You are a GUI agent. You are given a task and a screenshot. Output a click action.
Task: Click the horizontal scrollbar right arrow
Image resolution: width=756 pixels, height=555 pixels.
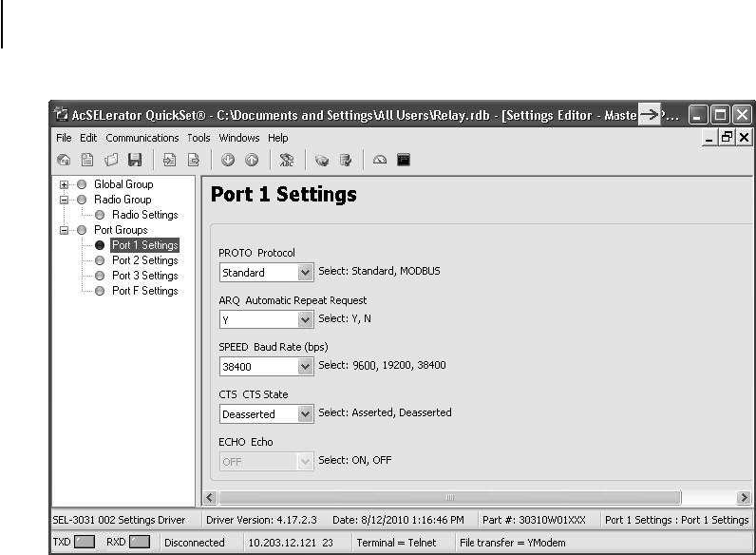(744, 497)
